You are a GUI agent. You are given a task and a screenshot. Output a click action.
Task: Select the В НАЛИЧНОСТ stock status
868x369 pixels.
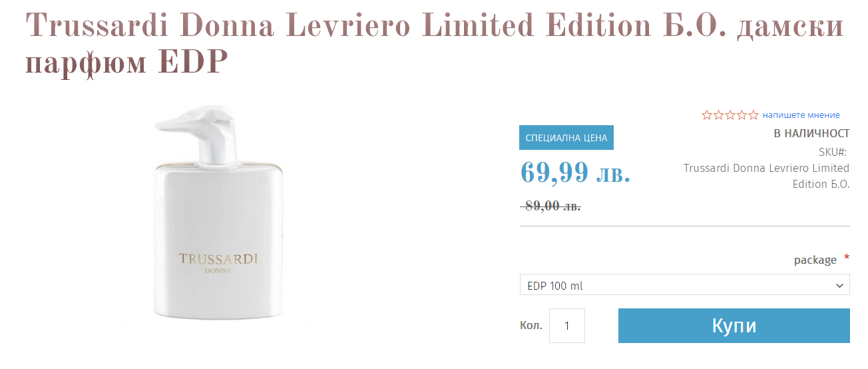click(811, 133)
